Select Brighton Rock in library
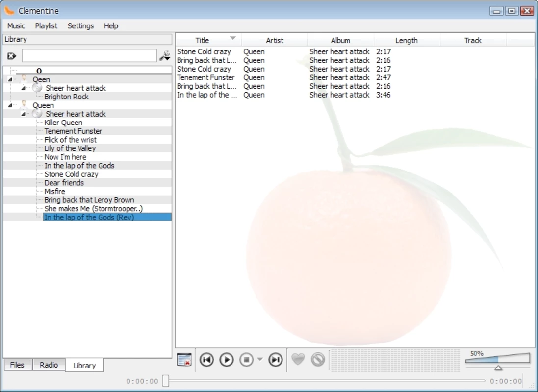This screenshot has height=392, width=538. 66,97
